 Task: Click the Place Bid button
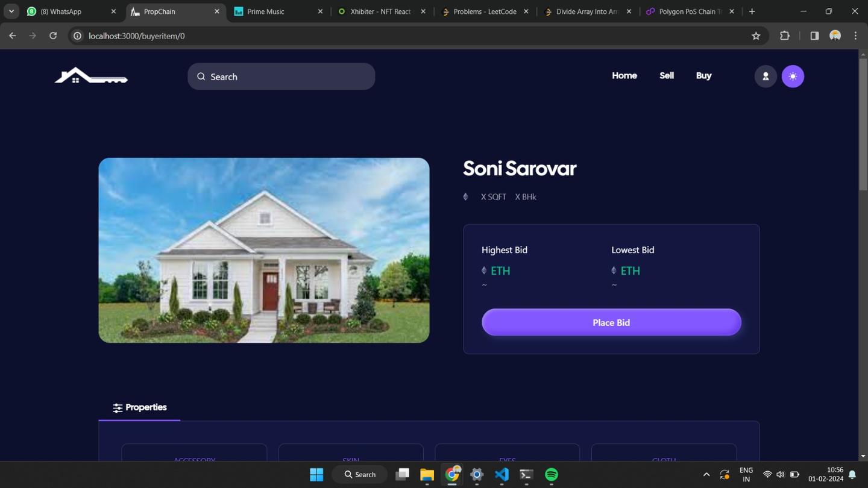click(611, 322)
